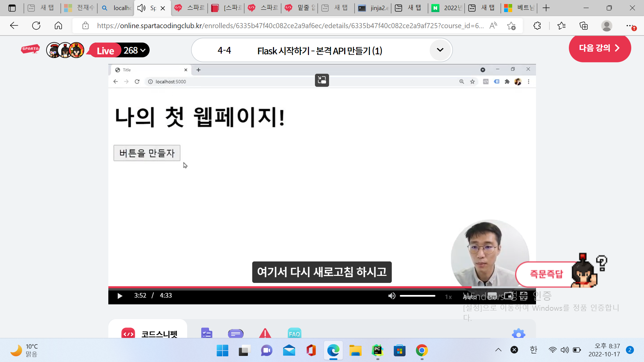Adjust the volume slider in the player
The width and height of the screenshot is (644, 362).
point(417,296)
